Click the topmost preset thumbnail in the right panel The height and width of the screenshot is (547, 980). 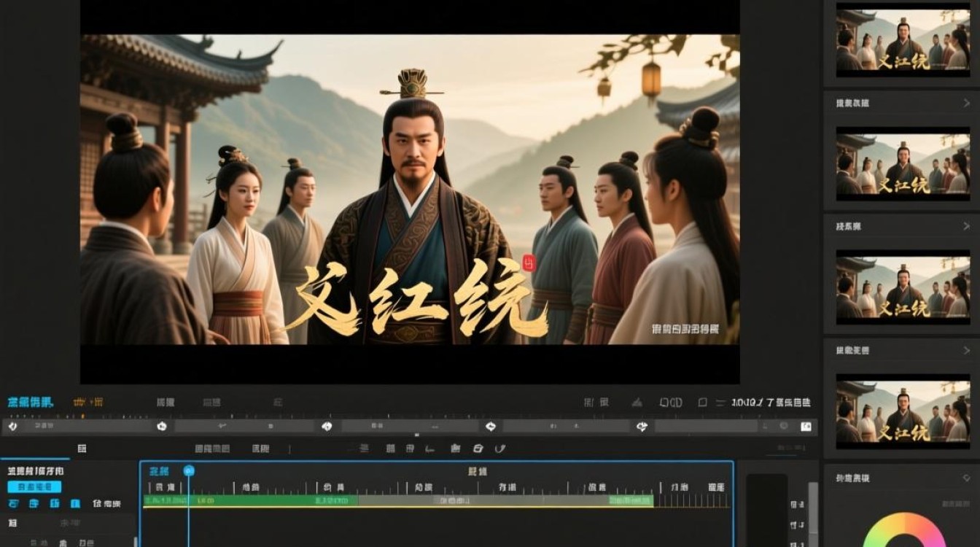(903, 40)
